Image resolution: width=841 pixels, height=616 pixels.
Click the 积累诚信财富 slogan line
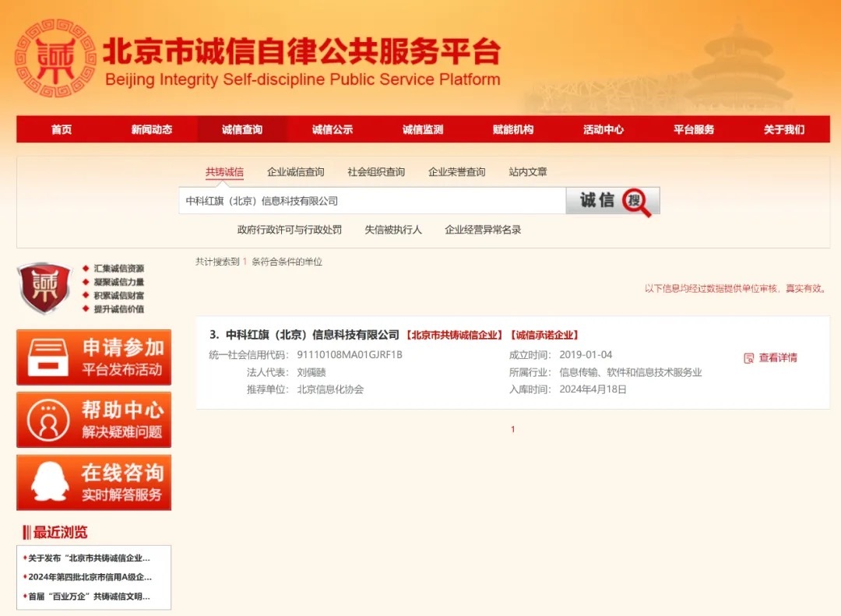point(119,295)
